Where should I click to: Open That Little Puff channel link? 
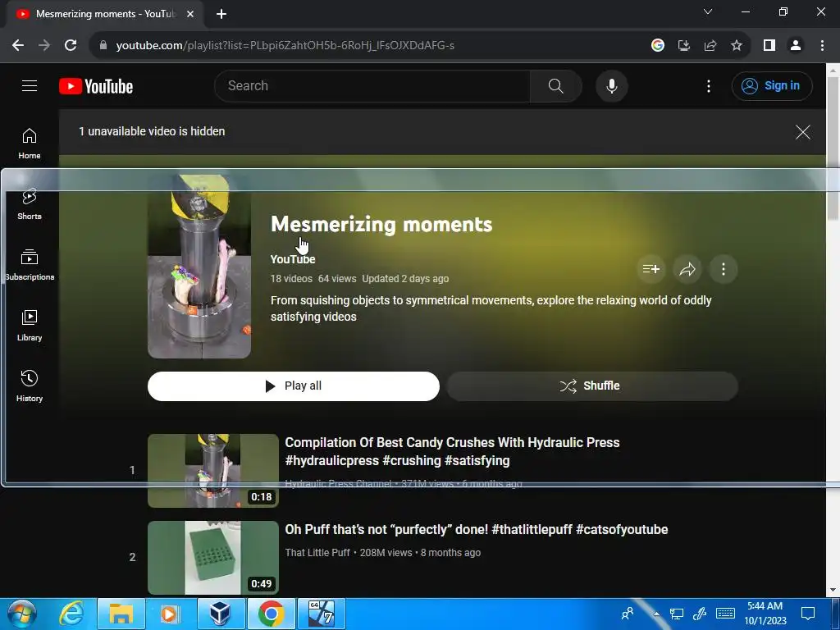click(317, 552)
